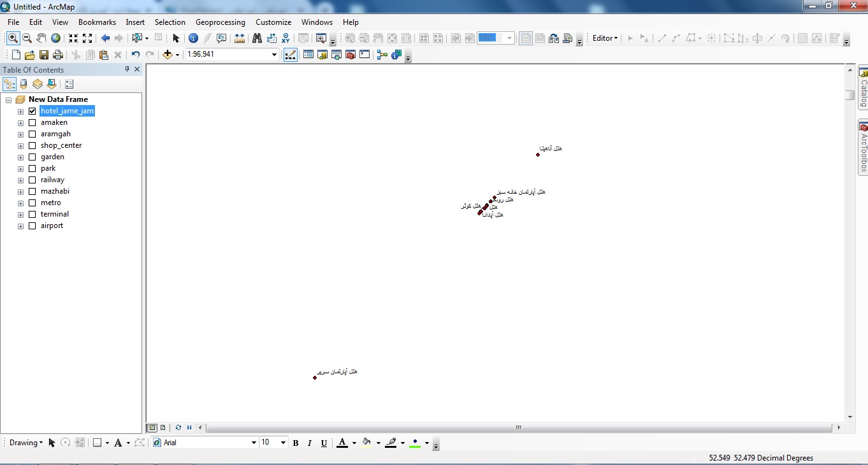Switch to List By Visibility
Viewport: 868px width, 465px height.
click(x=38, y=84)
